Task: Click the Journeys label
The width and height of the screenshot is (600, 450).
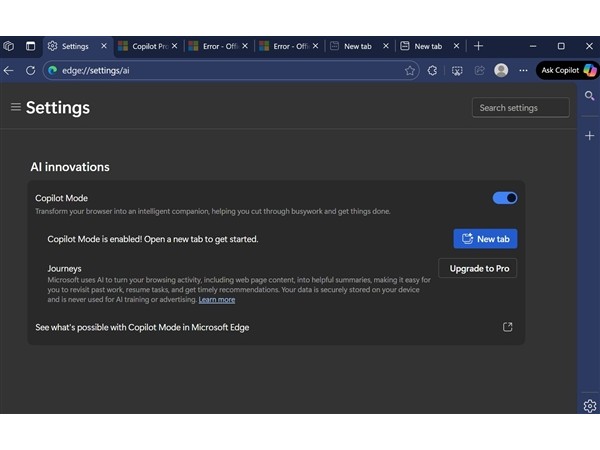Action: (x=64, y=269)
